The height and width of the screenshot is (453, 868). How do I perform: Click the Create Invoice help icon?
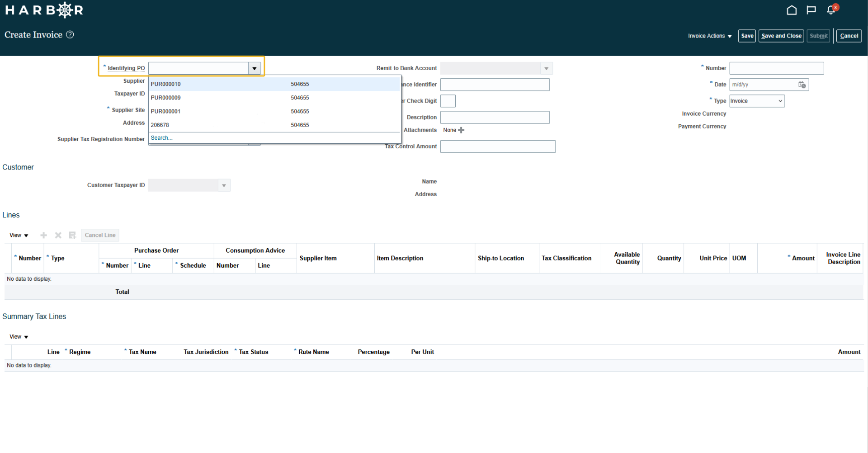70,35
